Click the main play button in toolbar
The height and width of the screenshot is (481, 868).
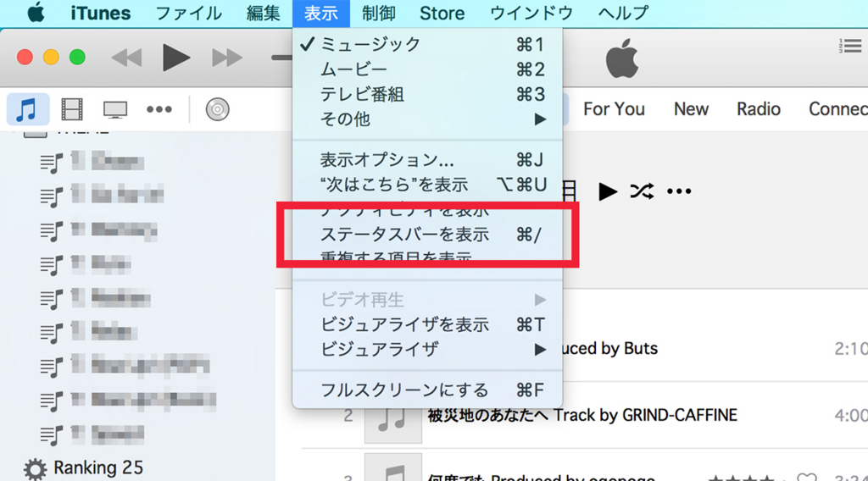pyautogui.click(x=176, y=58)
